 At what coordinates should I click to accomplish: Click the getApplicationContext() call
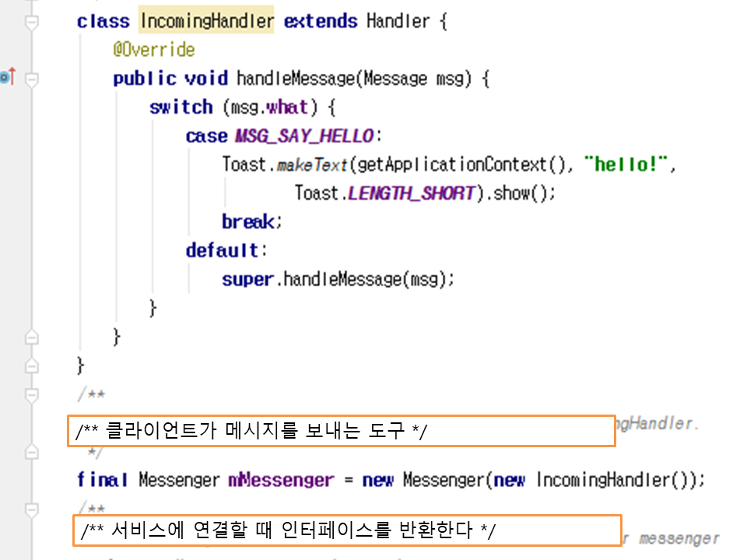(x=463, y=165)
